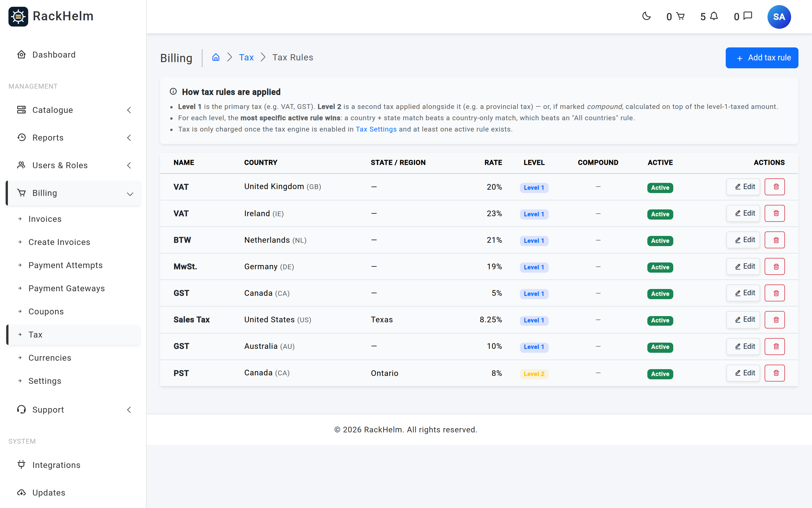The height and width of the screenshot is (508, 812).
Task: Open notifications bell icon
Action: coord(714,16)
